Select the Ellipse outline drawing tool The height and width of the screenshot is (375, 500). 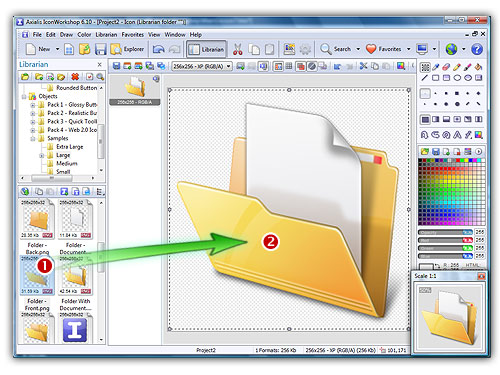[x=457, y=78]
